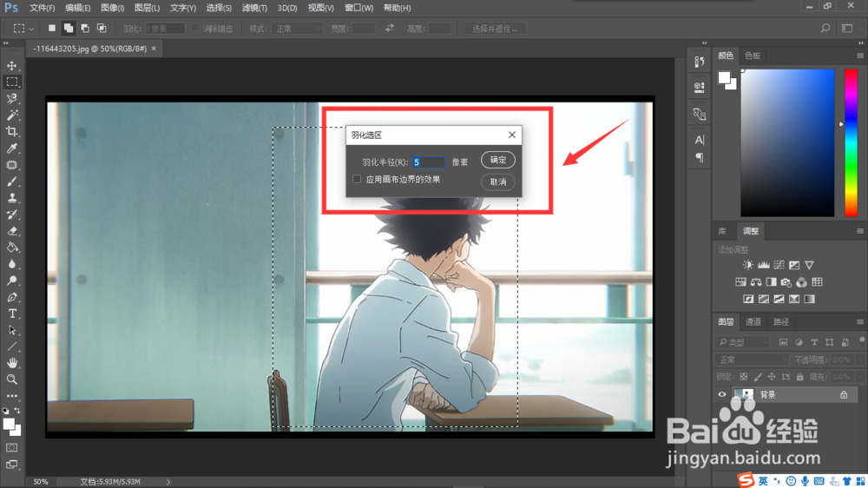Viewport: 868px width, 488px height.
Task: Select the Magic Wand tool
Action: (11, 115)
